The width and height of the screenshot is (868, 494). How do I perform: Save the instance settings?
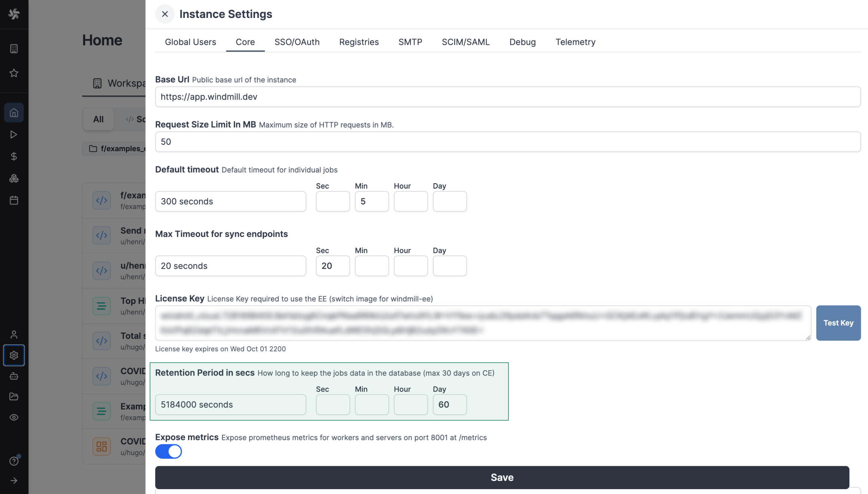point(502,477)
